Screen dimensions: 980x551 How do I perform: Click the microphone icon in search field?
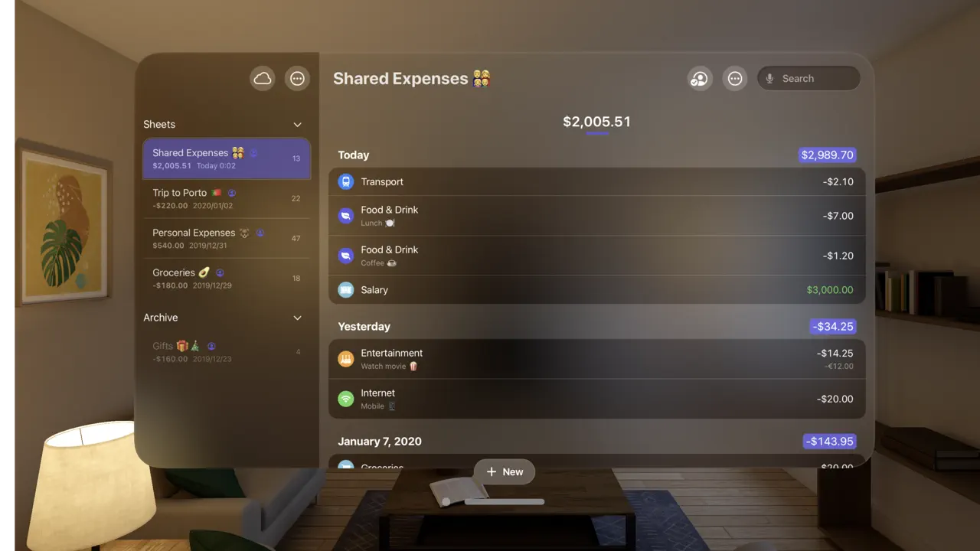point(769,78)
